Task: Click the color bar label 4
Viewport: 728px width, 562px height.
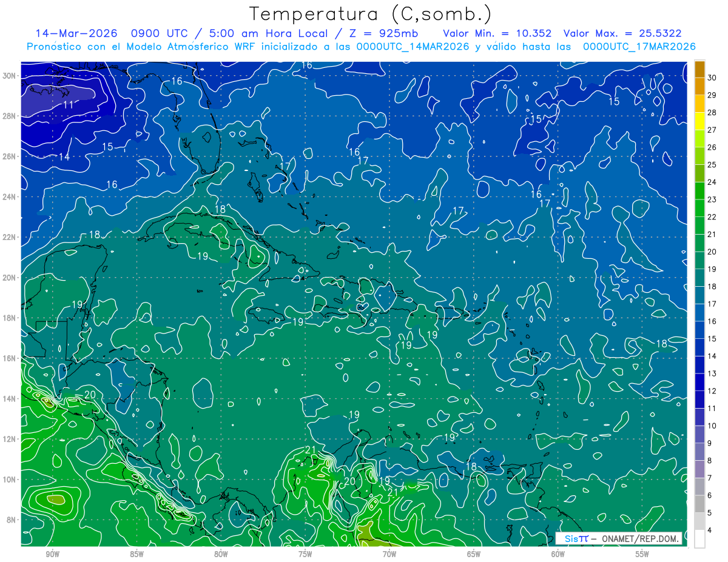Action: point(710,530)
